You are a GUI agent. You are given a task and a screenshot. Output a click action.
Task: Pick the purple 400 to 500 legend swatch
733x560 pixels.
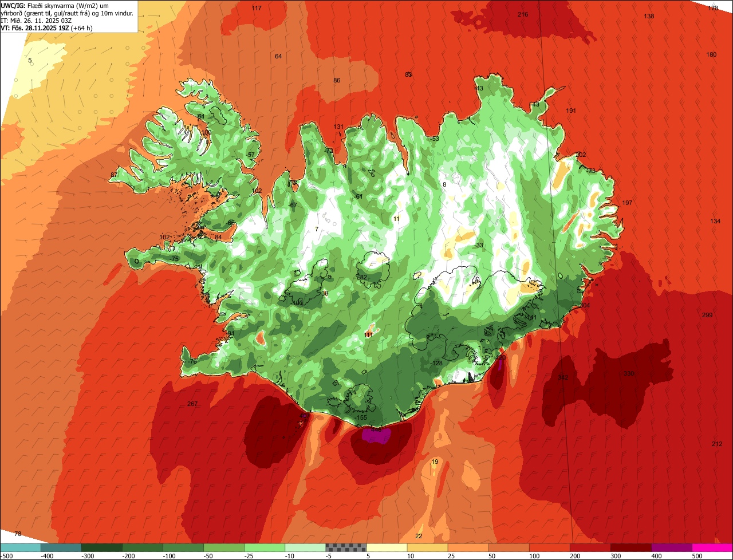672,547
